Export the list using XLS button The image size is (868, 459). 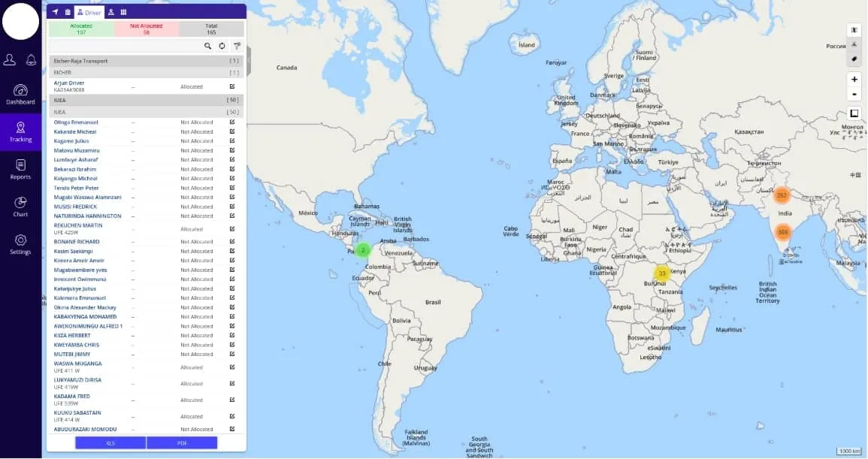pyautogui.click(x=110, y=443)
